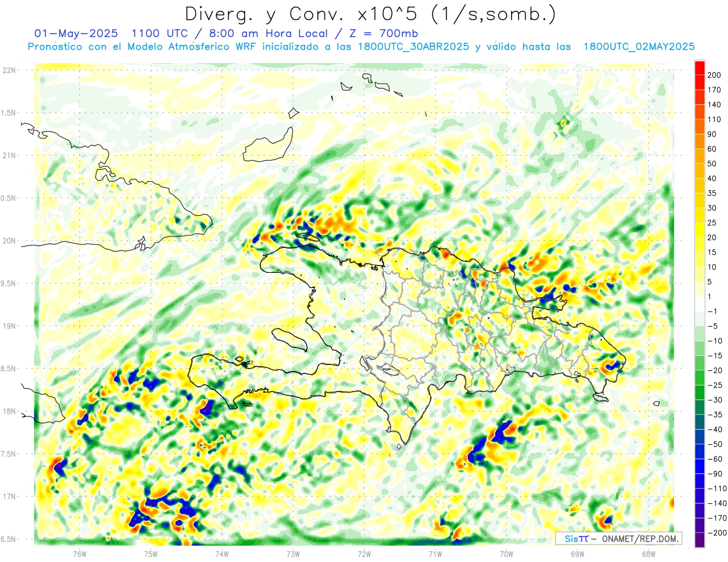
Task: Click the '-90' color scale label
Action: [x=716, y=473]
